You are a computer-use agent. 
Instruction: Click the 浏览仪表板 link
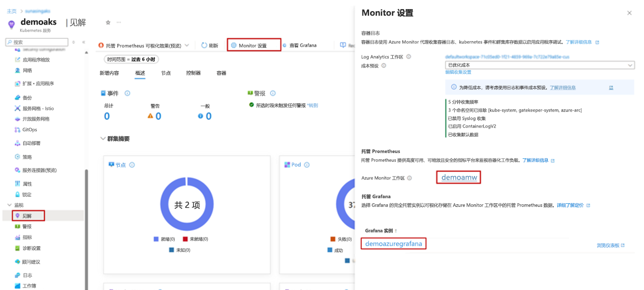coord(611,246)
